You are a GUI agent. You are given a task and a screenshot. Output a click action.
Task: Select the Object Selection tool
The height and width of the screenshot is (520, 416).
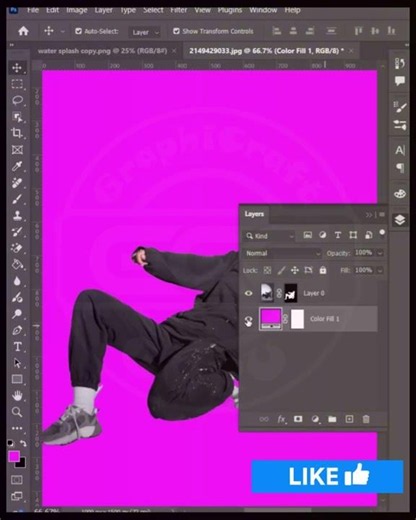click(x=17, y=117)
